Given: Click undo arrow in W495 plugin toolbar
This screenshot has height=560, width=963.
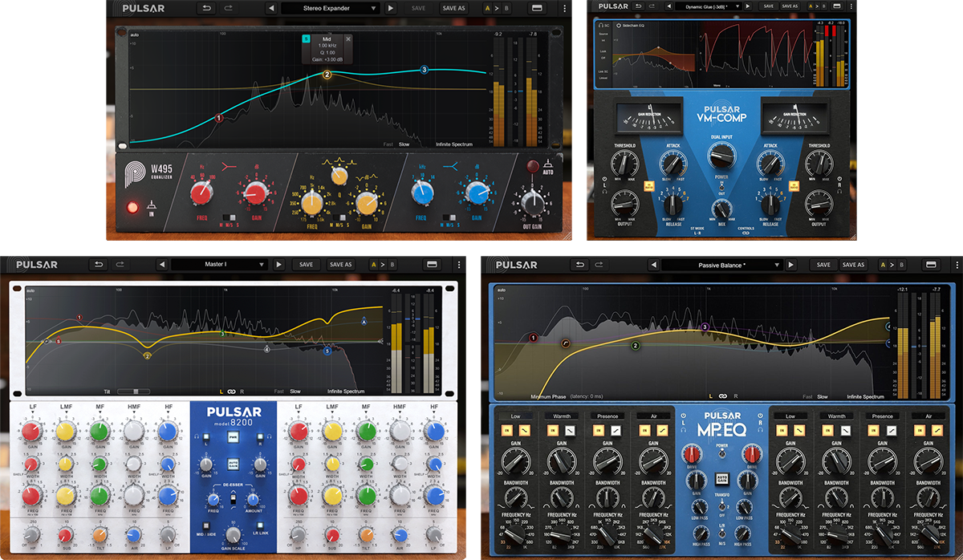Looking at the screenshot, I should (x=207, y=8).
